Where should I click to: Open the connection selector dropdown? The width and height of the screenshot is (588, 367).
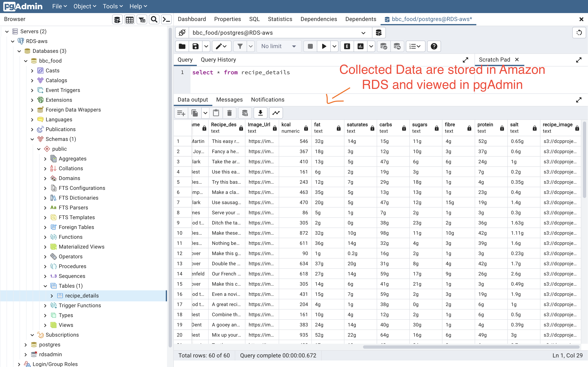(x=363, y=33)
